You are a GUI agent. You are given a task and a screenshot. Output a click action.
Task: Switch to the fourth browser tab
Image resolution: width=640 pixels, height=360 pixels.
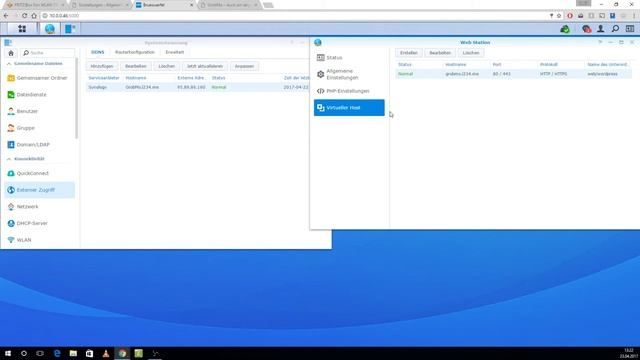point(229,5)
